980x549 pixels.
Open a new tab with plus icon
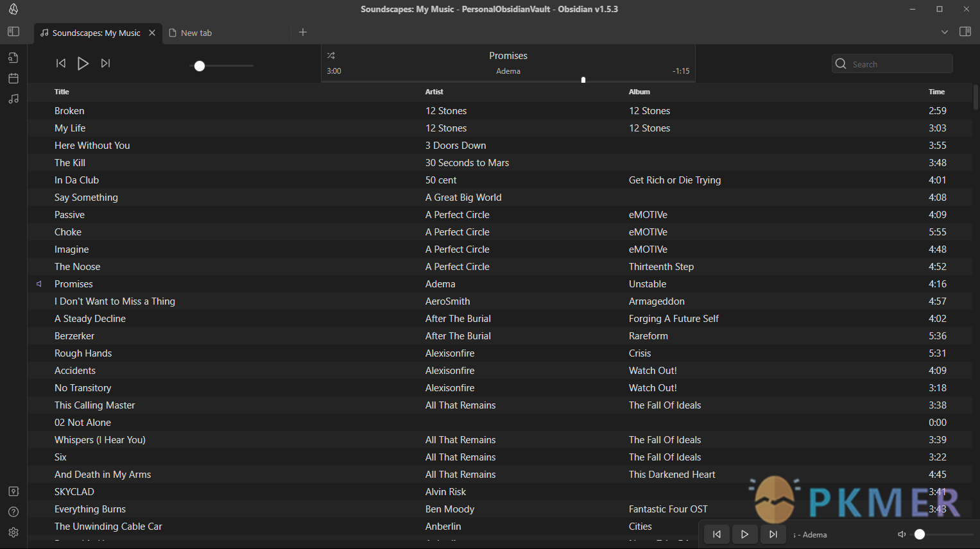pyautogui.click(x=303, y=32)
